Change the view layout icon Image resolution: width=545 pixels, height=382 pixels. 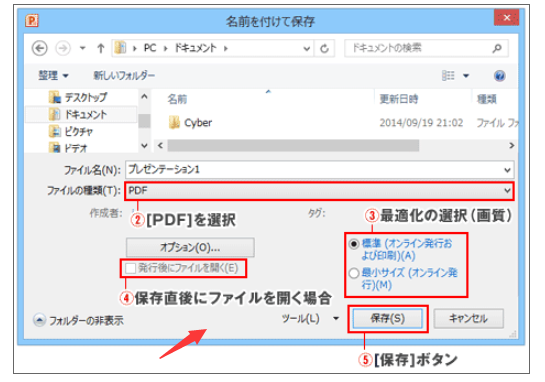448,75
